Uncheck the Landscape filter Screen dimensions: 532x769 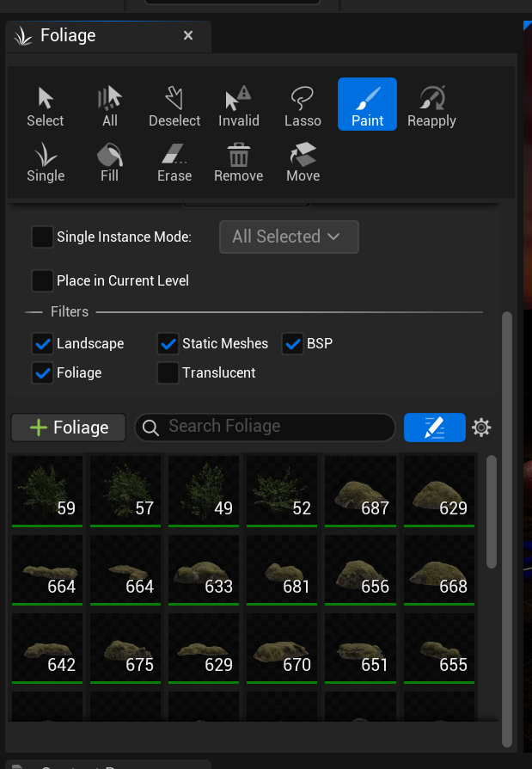42,343
